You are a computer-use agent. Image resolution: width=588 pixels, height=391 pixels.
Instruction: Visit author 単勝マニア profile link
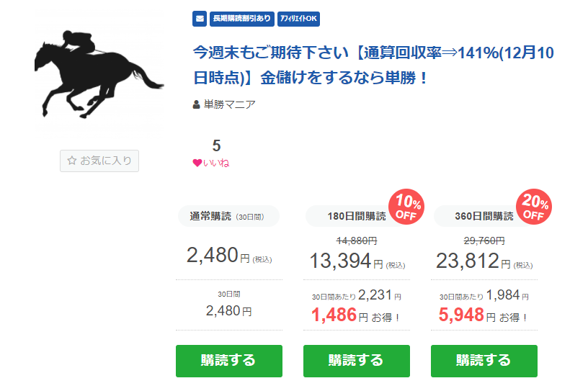pos(229,105)
